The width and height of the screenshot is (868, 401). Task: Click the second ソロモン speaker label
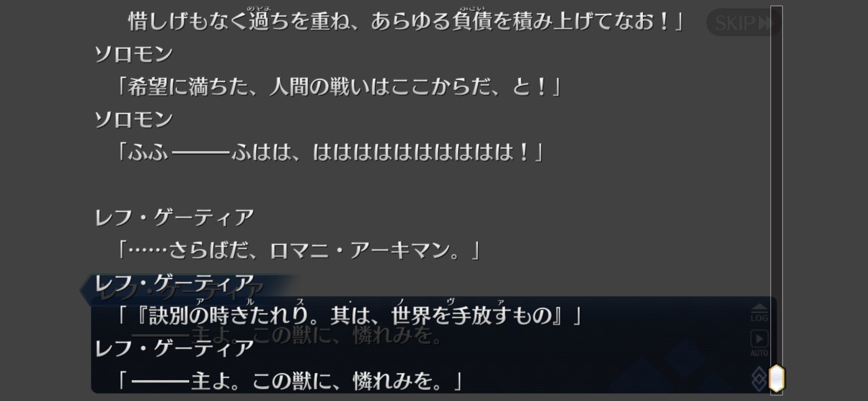click(134, 119)
